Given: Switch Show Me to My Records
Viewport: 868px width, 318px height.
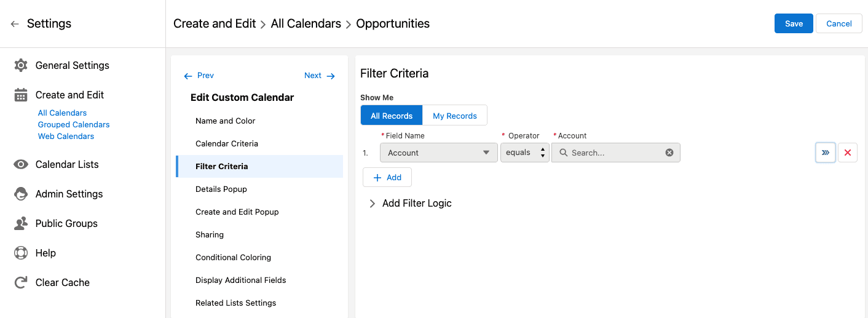Looking at the screenshot, I should (455, 116).
